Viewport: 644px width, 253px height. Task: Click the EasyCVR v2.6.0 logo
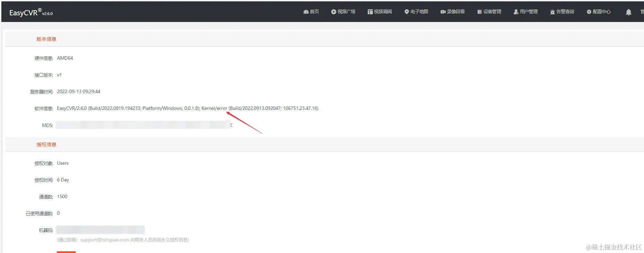pyautogui.click(x=31, y=13)
